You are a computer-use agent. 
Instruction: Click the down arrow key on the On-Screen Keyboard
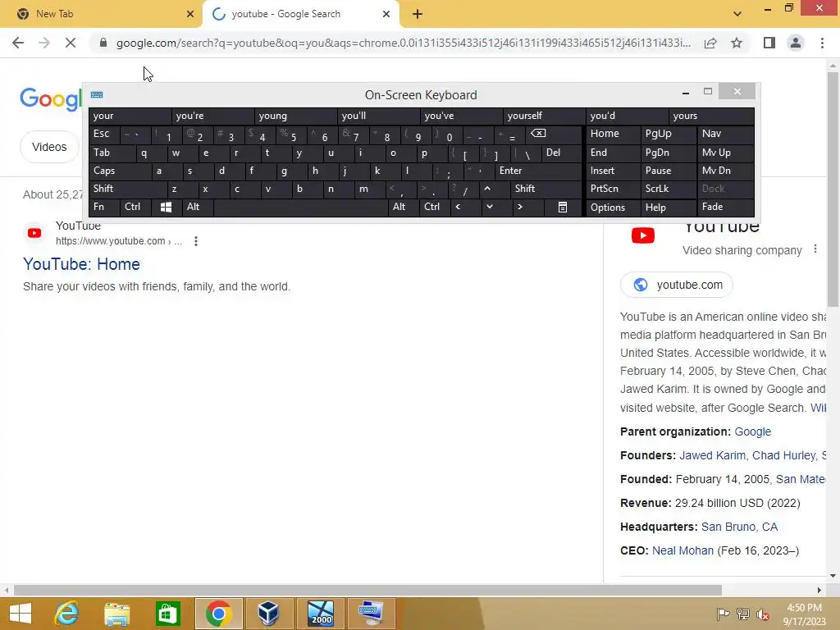click(x=489, y=207)
